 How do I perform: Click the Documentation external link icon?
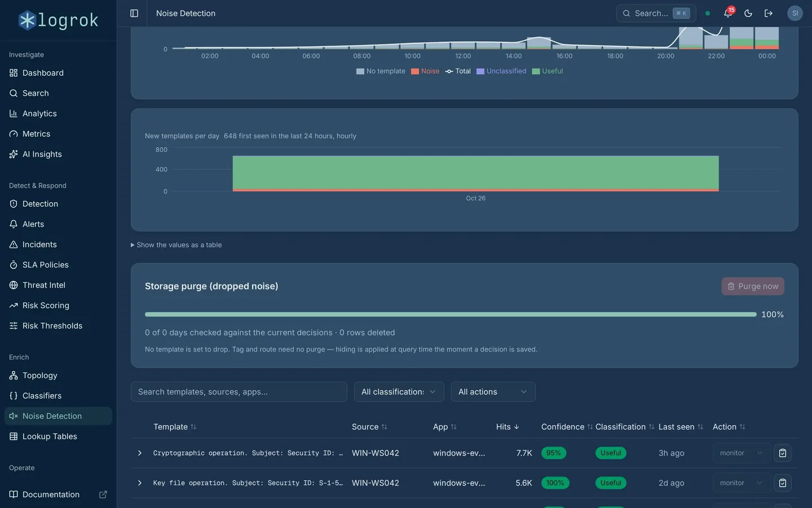click(103, 494)
